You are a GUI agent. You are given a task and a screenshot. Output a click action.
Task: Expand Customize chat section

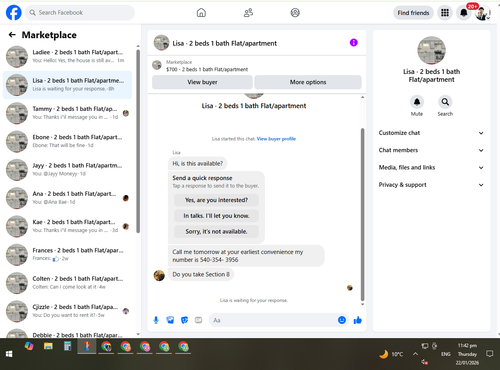[431, 133]
